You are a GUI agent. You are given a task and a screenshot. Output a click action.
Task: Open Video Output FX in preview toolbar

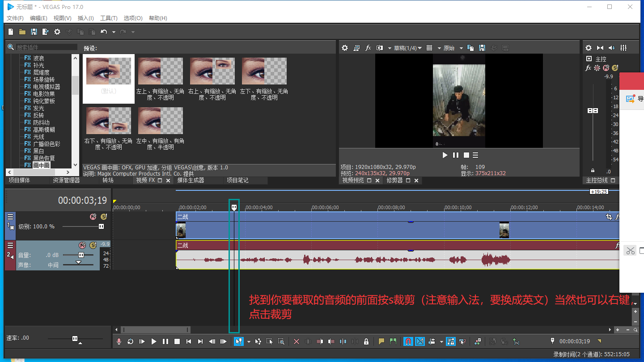(x=368, y=48)
